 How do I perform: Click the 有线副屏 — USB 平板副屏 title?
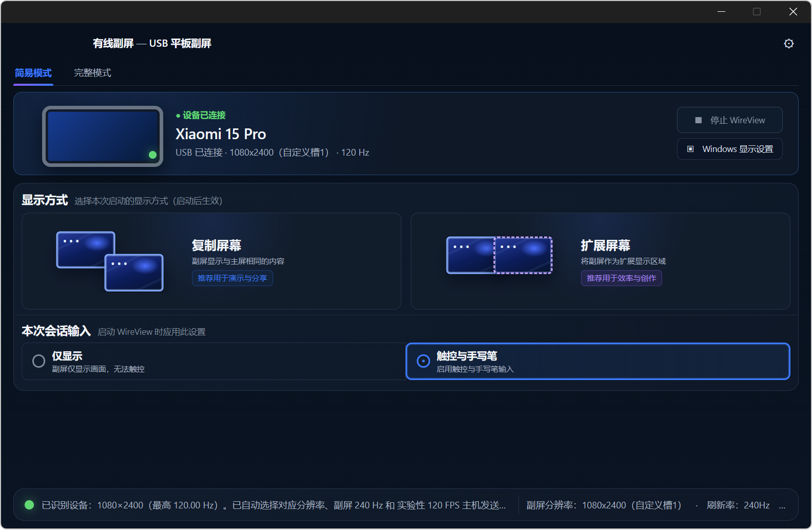(x=152, y=43)
